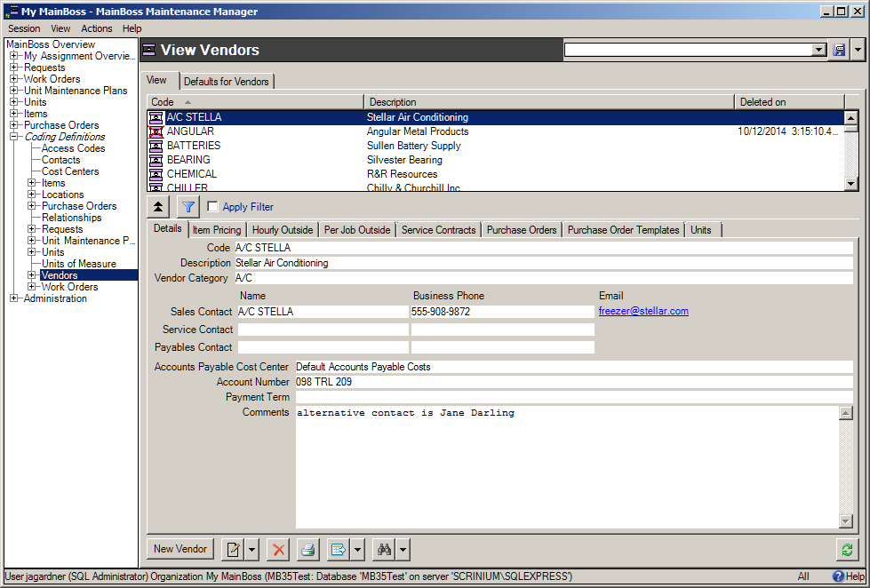Open the dropdown arrow next to export icon
Viewport: 870px width, 588px height.
[x=357, y=549]
